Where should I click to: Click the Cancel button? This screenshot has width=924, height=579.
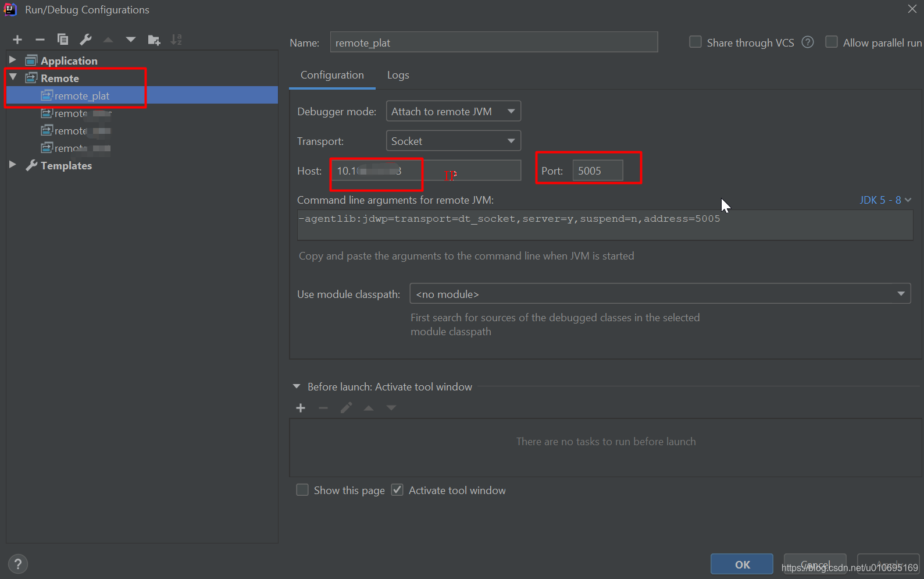pyautogui.click(x=815, y=564)
